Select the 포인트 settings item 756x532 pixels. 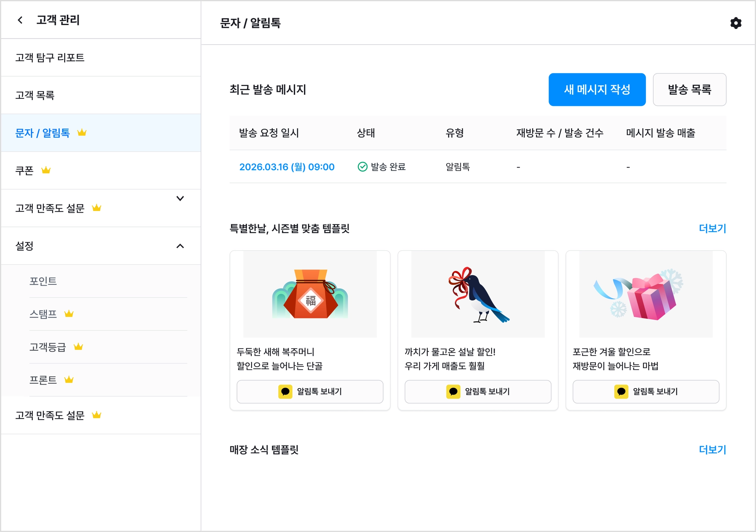tap(43, 281)
